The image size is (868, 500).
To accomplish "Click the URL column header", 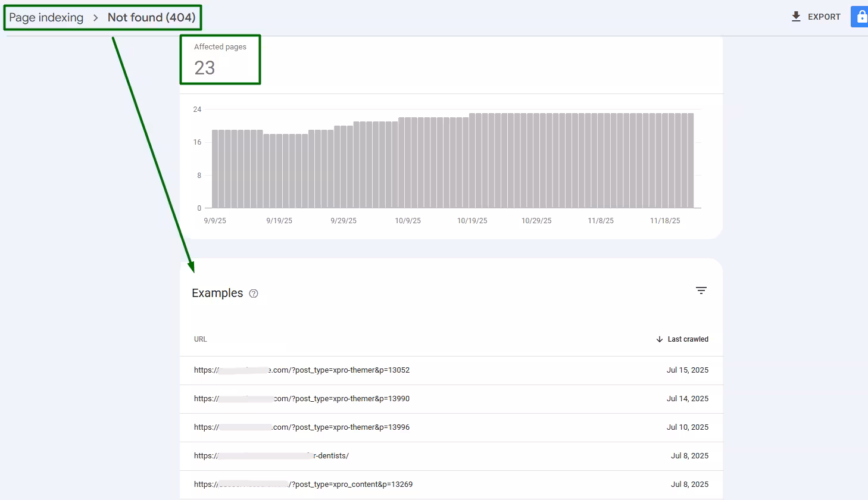I will [x=200, y=339].
